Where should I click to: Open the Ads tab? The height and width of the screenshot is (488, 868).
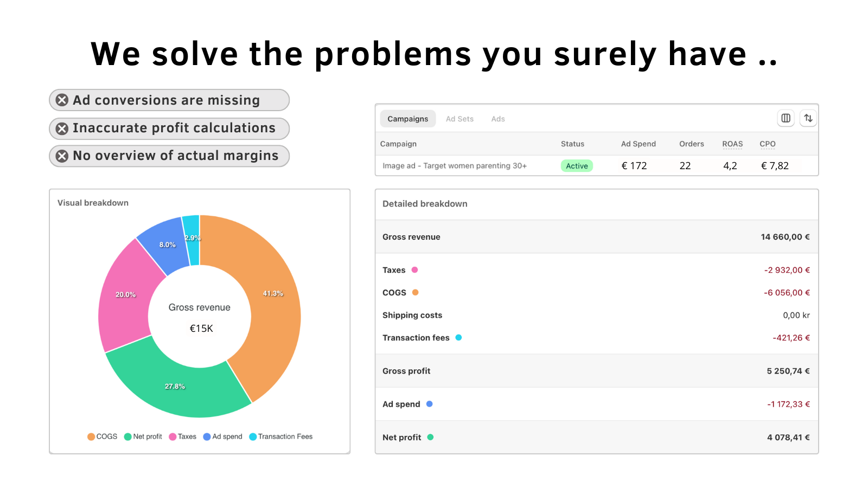[498, 119]
